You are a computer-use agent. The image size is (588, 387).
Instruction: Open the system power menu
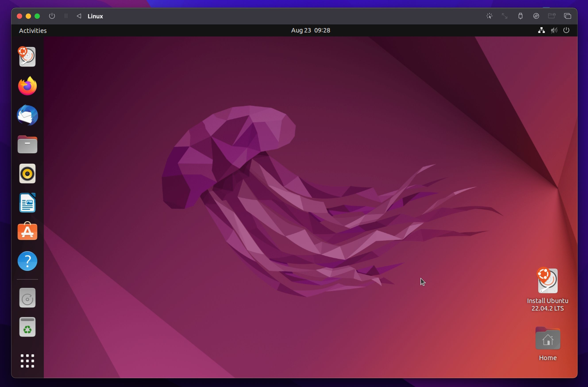[566, 30]
